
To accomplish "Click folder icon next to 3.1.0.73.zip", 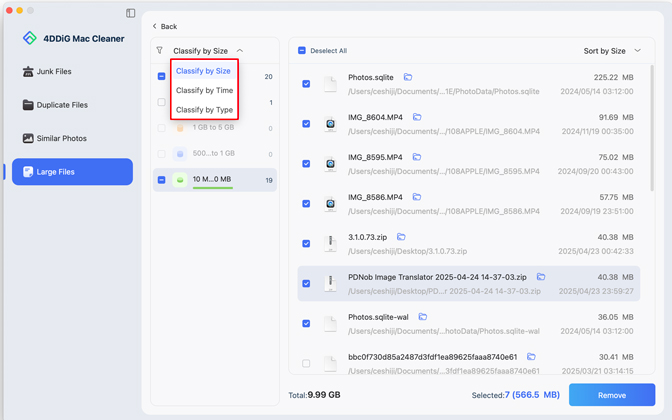I will (x=401, y=237).
